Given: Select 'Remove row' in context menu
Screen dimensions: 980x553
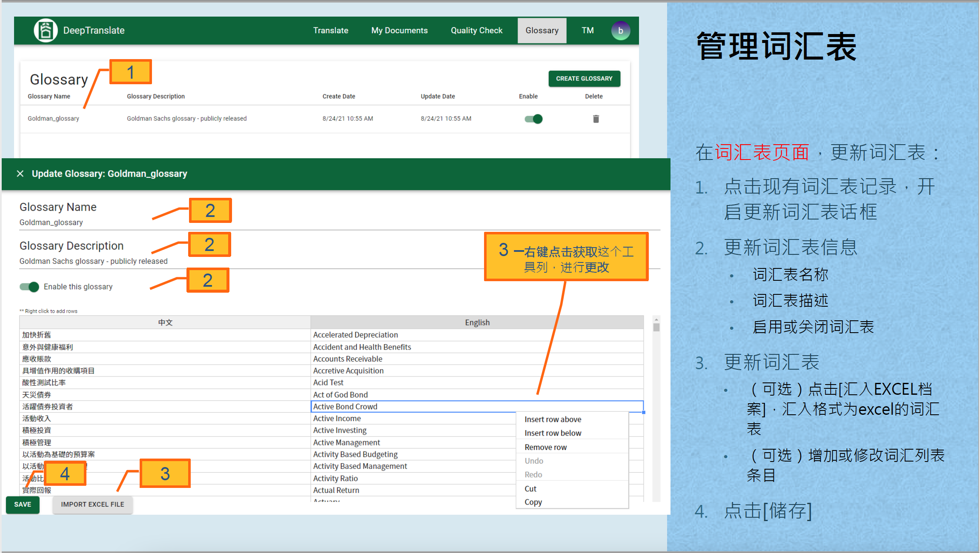Looking at the screenshot, I should tap(545, 447).
